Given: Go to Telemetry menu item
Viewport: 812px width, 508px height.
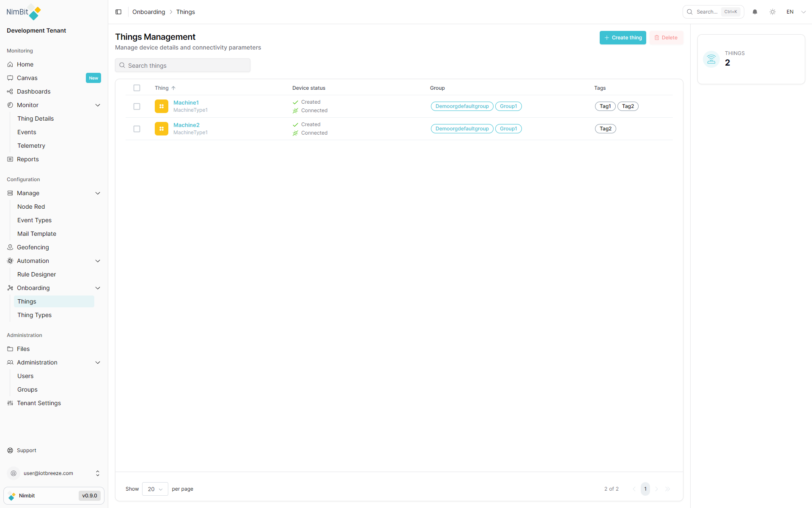Looking at the screenshot, I should [x=31, y=146].
